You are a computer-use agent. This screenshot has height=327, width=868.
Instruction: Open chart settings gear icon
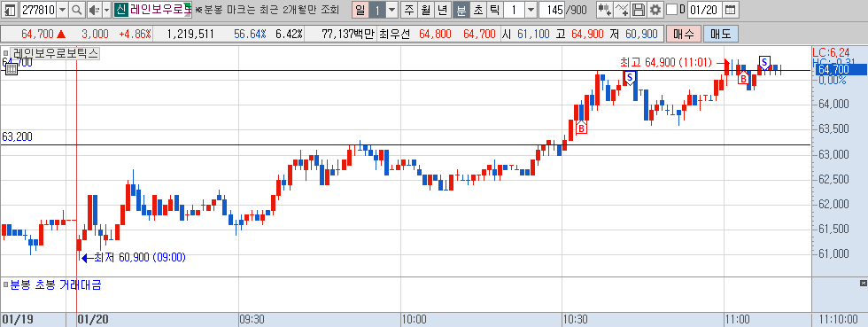pos(655,10)
